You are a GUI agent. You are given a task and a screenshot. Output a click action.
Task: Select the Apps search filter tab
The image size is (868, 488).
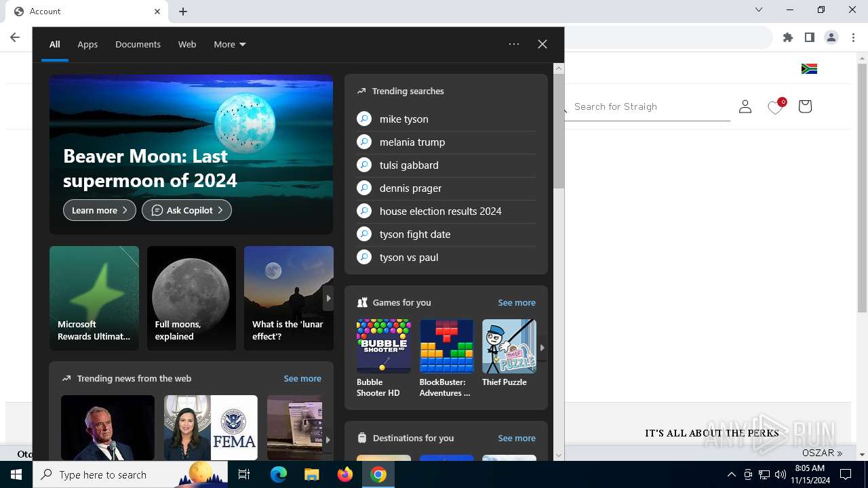[87, 44]
